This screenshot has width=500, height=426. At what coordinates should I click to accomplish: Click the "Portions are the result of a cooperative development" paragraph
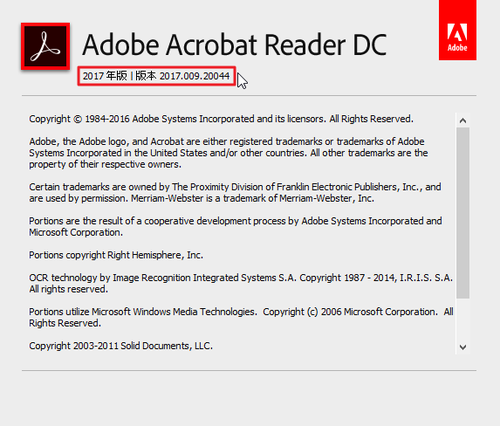point(235,227)
